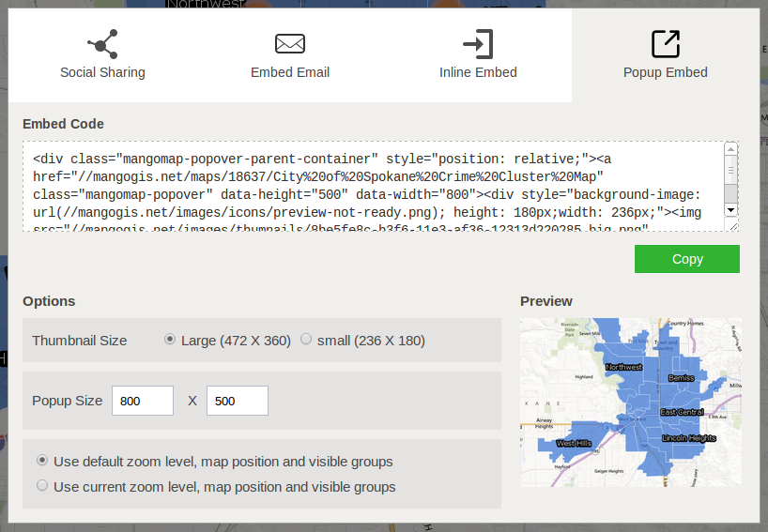Click the Inline Embed arrow icon

(x=478, y=44)
